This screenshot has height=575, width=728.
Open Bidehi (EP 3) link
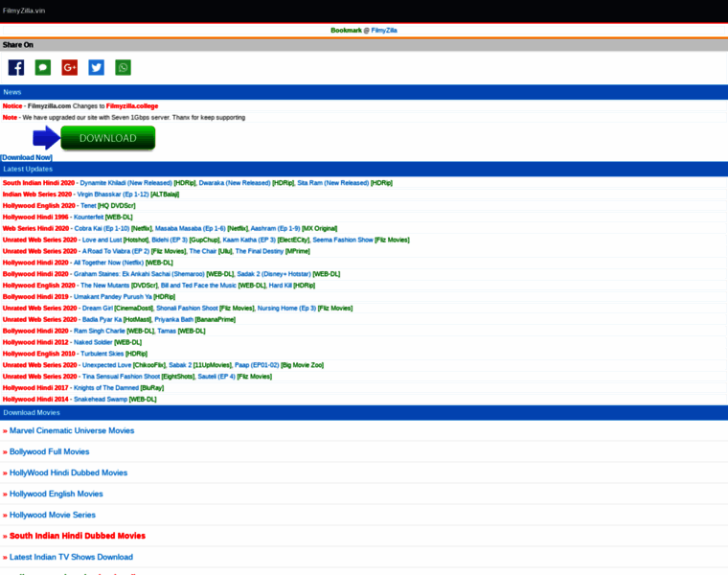point(170,240)
